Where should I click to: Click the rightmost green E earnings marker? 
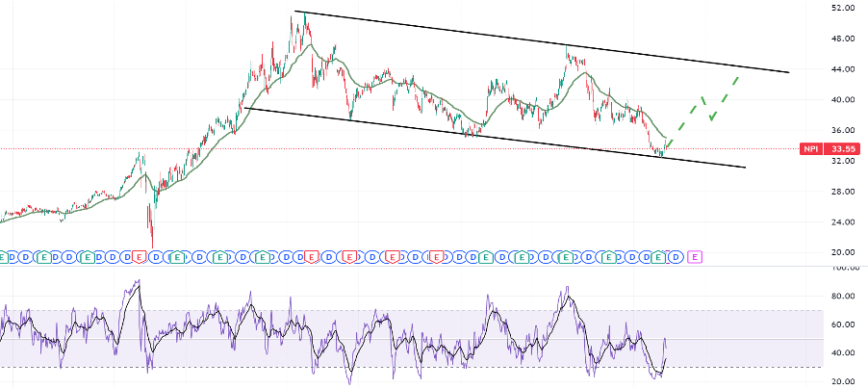click(x=658, y=256)
